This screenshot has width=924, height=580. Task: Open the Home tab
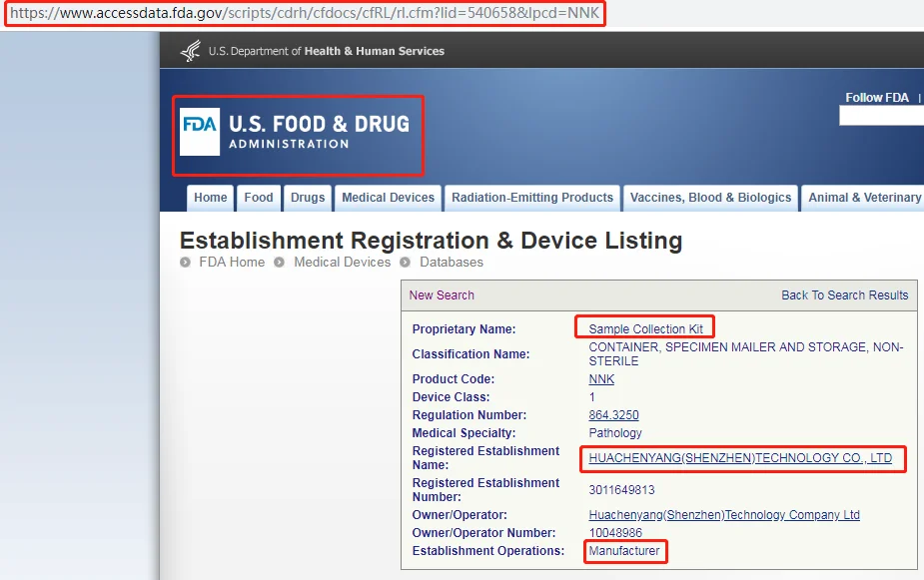coord(211,198)
